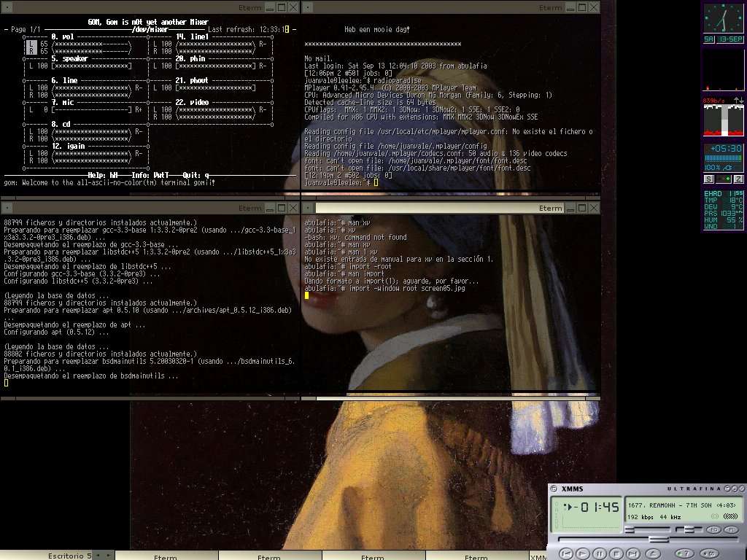Click the Z button on the battery applet
747x560 pixels.
coord(738,179)
